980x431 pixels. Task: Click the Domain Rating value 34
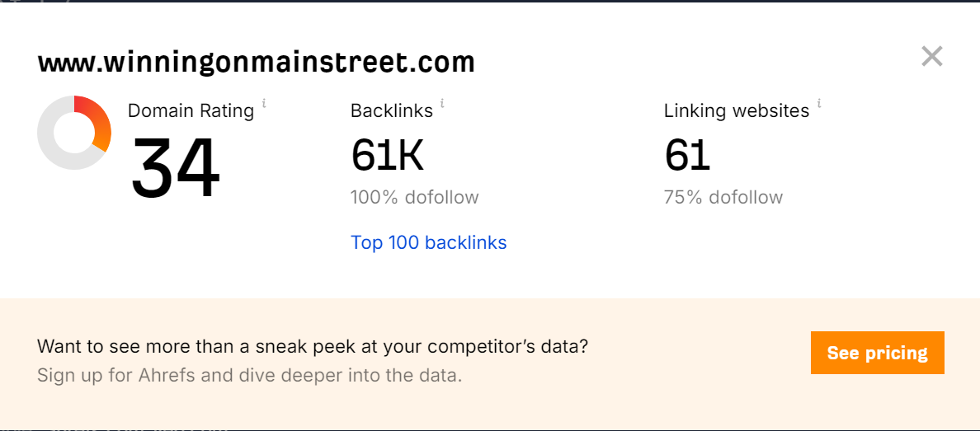(176, 169)
